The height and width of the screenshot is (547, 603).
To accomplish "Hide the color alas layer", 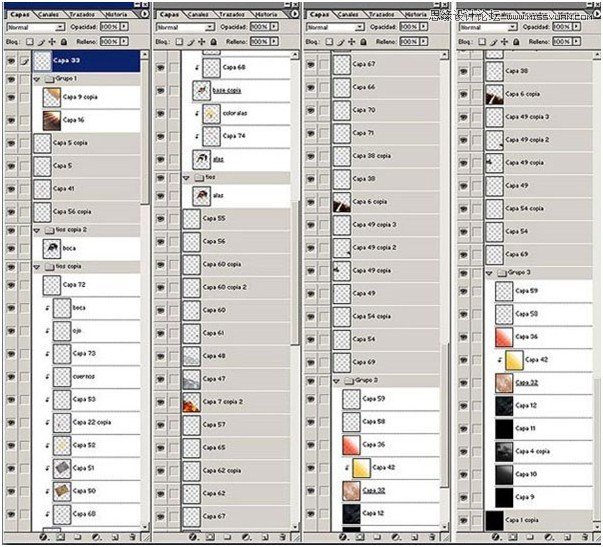I will click(161, 113).
